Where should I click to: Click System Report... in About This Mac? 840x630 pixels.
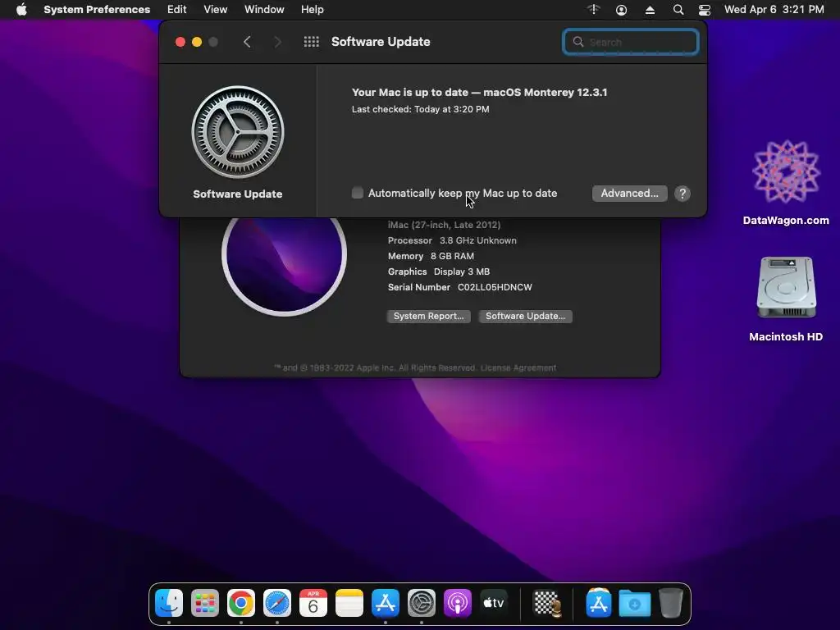[428, 316]
